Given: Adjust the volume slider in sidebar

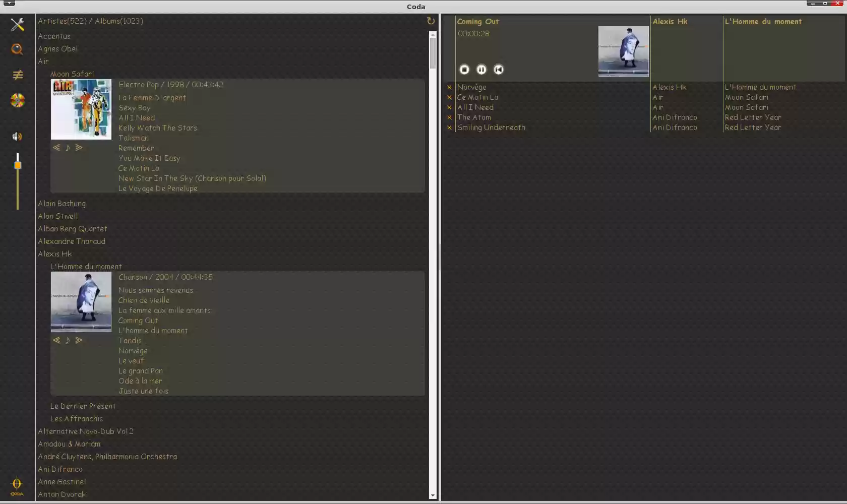Looking at the screenshot, I should (18, 165).
